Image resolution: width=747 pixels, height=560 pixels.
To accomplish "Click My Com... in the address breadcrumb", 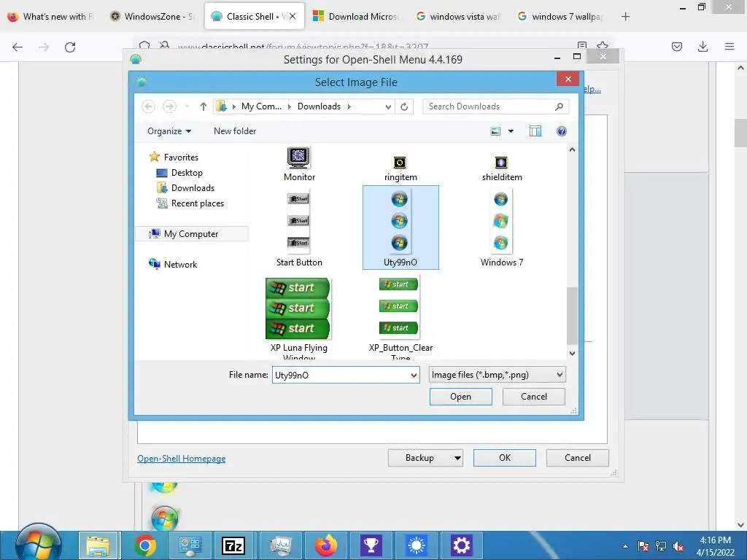I will coord(261,106).
